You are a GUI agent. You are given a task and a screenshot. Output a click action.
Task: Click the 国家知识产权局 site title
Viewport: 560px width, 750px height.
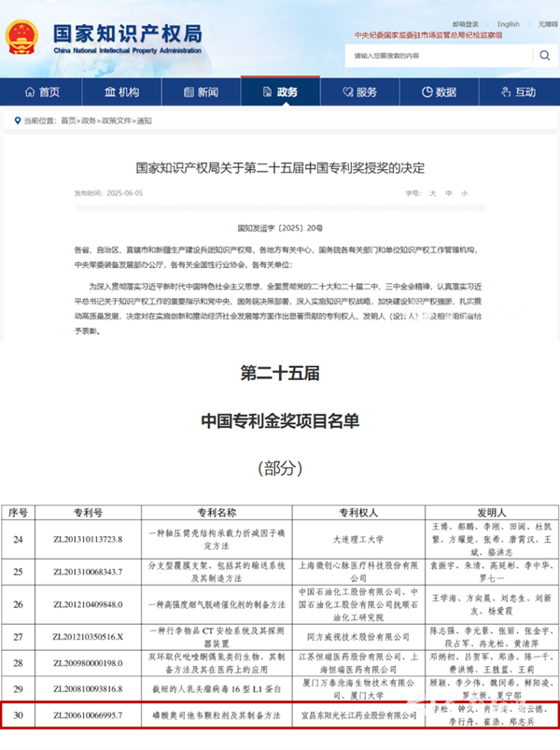[128, 34]
